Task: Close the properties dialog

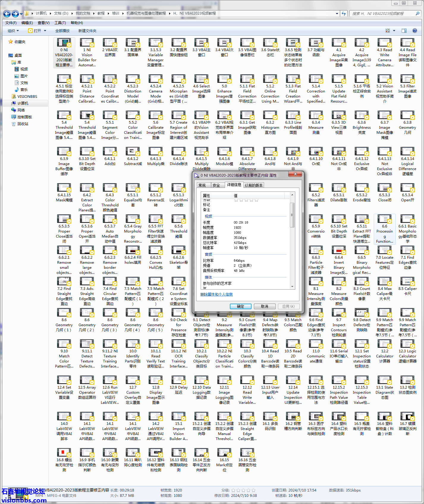Action: pos(295,174)
